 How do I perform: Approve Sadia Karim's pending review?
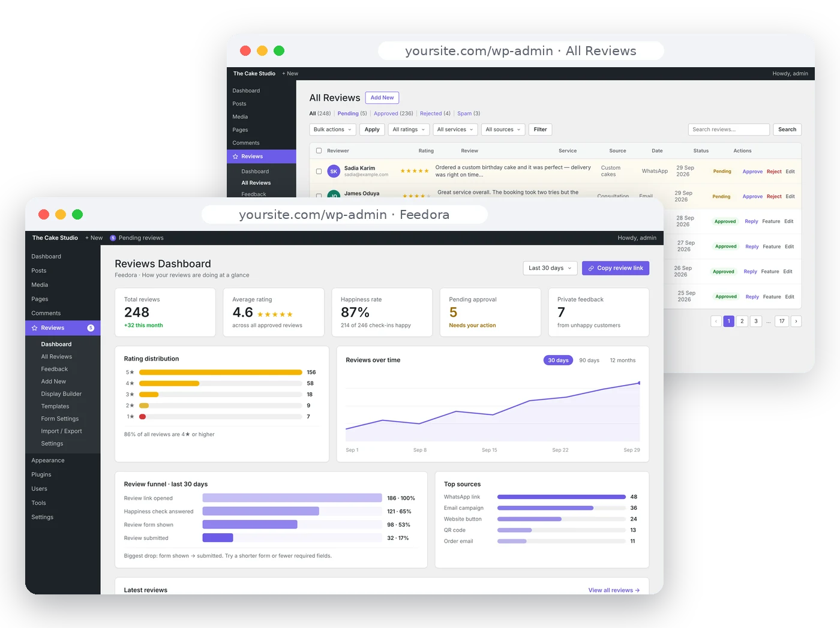tap(752, 172)
